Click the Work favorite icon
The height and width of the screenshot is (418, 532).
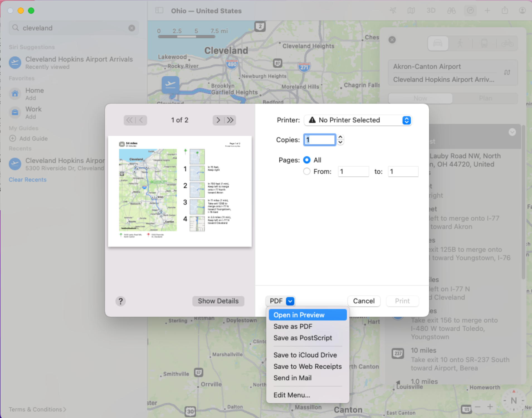15,113
